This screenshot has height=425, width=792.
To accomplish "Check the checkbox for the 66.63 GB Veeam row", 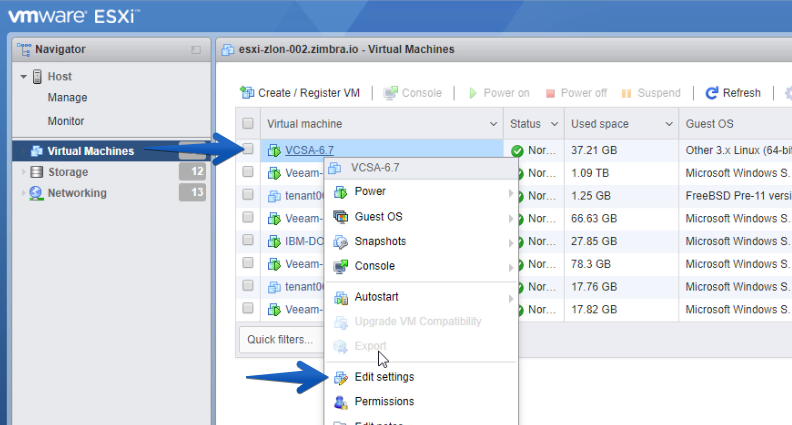I will point(248,217).
